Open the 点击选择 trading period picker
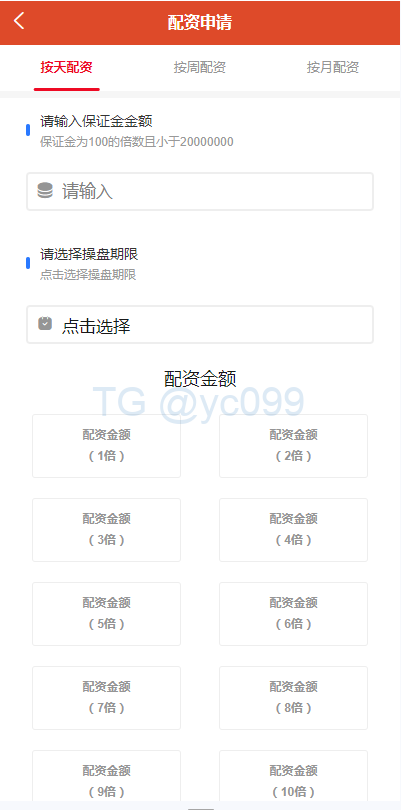 pos(200,324)
